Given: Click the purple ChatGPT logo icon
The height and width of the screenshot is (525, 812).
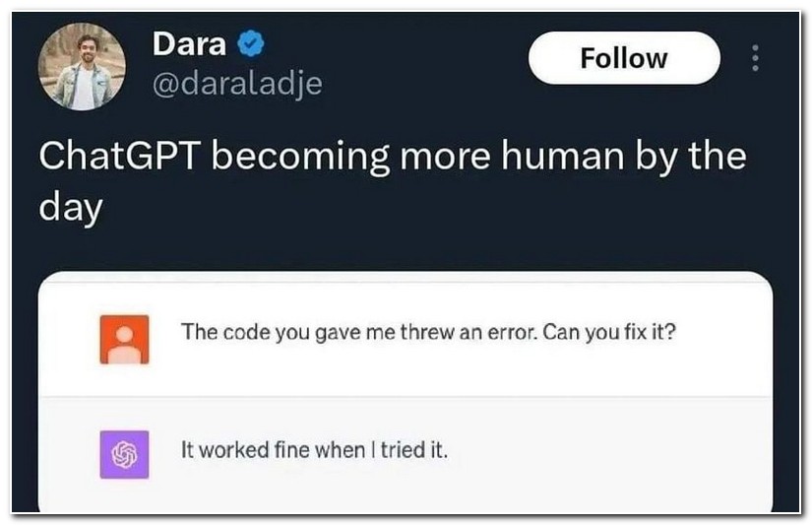Looking at the screenshot, I should point(124,455).
